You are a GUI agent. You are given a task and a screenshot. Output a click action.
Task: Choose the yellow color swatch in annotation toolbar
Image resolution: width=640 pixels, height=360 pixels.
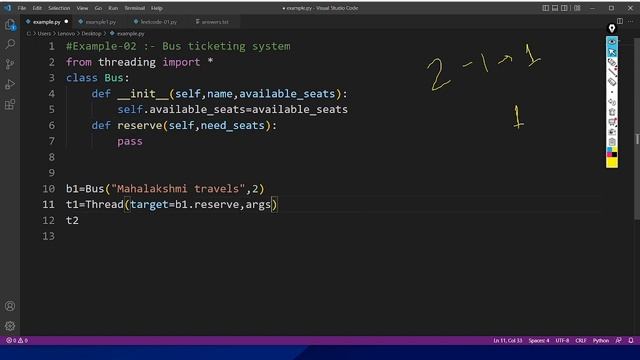[x=612, y=162]
